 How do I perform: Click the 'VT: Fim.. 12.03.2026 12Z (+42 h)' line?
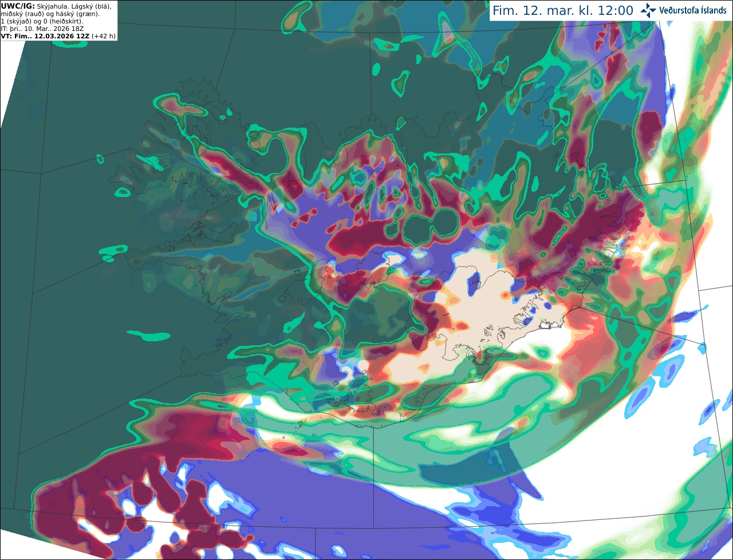point(58,36)
